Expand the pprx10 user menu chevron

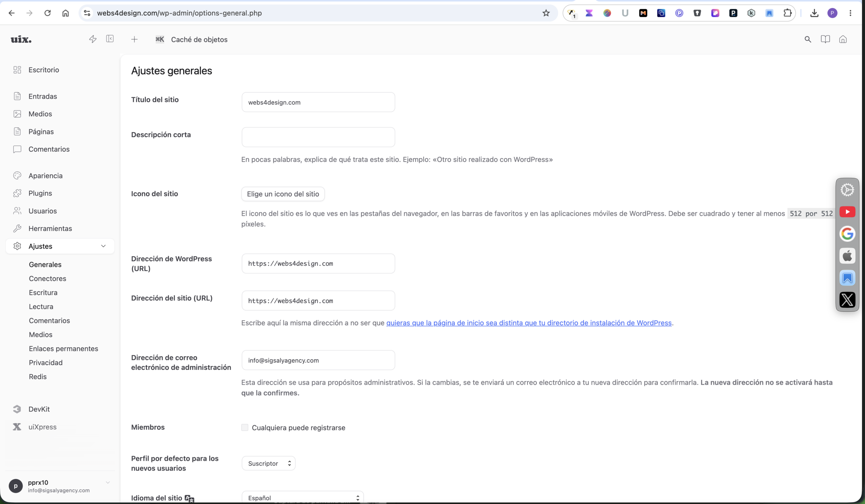(108, 482)
